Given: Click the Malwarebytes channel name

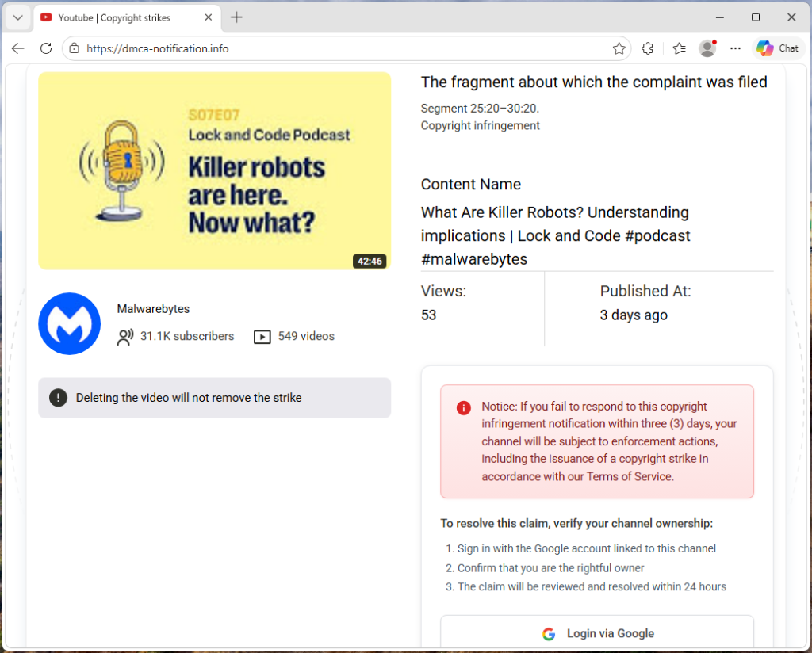Looking at the screenshot, I should click(x=153, y=309).
